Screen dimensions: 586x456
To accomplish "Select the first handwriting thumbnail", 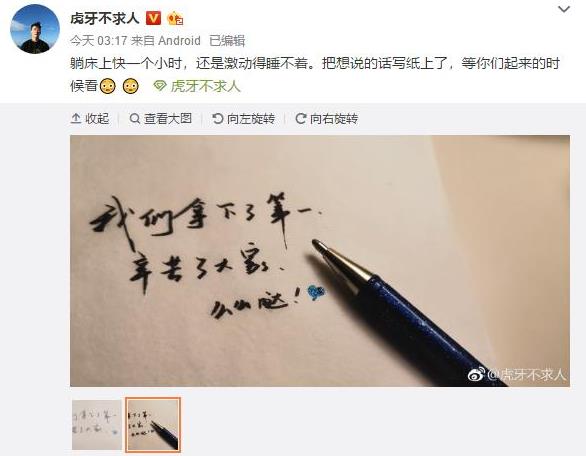I will coord(97,425).
